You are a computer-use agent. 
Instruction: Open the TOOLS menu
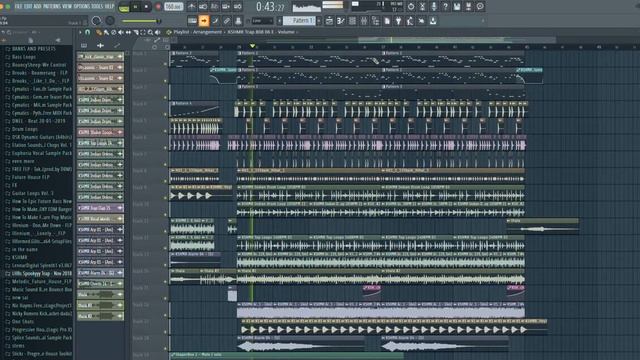pyautogui.click(x=98, y=7)
